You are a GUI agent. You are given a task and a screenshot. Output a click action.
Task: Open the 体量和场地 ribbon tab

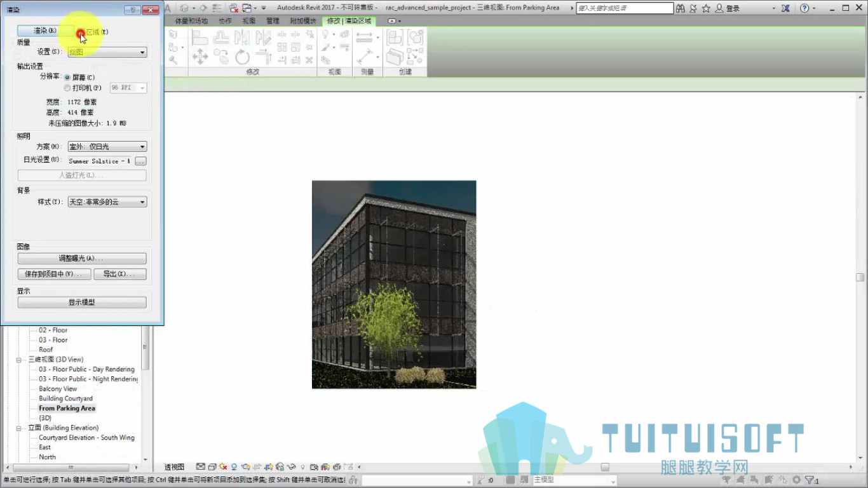pyautogui.click(x=191, y=21)
